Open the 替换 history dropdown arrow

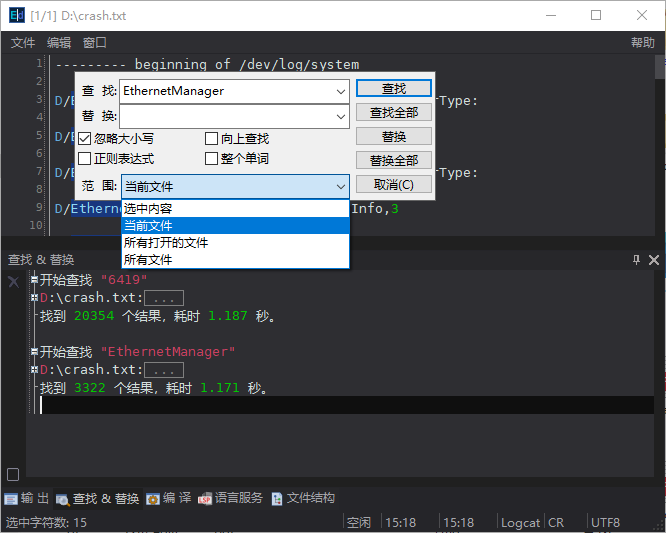341,116
